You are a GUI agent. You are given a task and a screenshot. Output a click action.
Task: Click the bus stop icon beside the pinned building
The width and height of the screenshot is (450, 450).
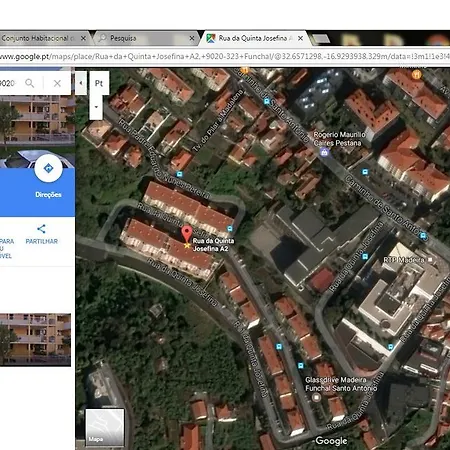230,229
